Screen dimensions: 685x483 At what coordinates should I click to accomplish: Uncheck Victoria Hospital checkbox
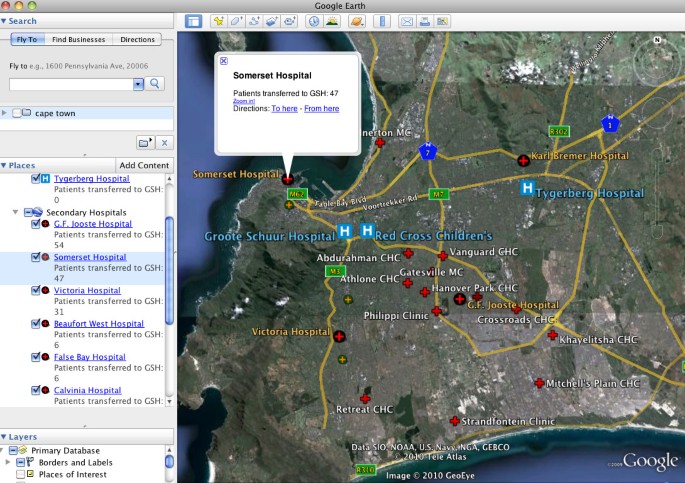36,290
